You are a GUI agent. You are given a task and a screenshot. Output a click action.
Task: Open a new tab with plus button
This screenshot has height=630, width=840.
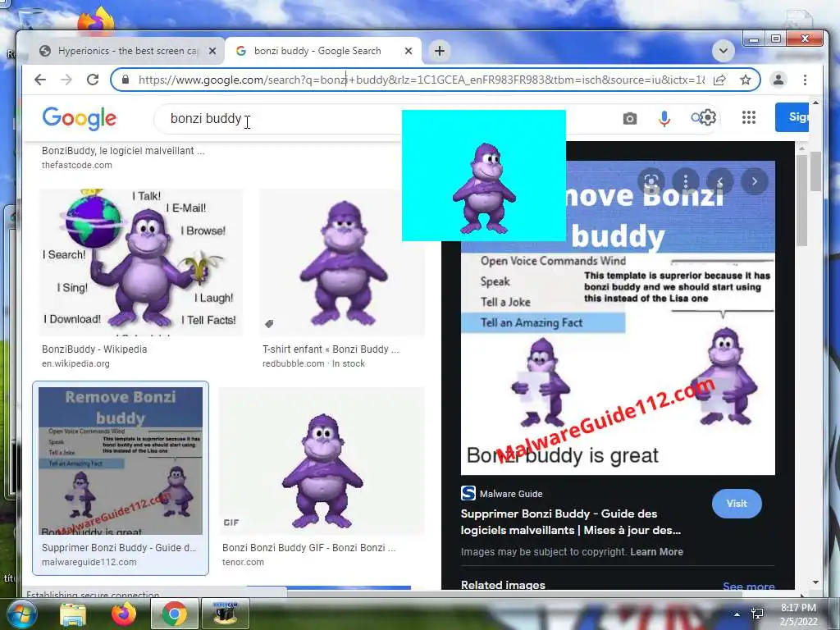point(440,51)
